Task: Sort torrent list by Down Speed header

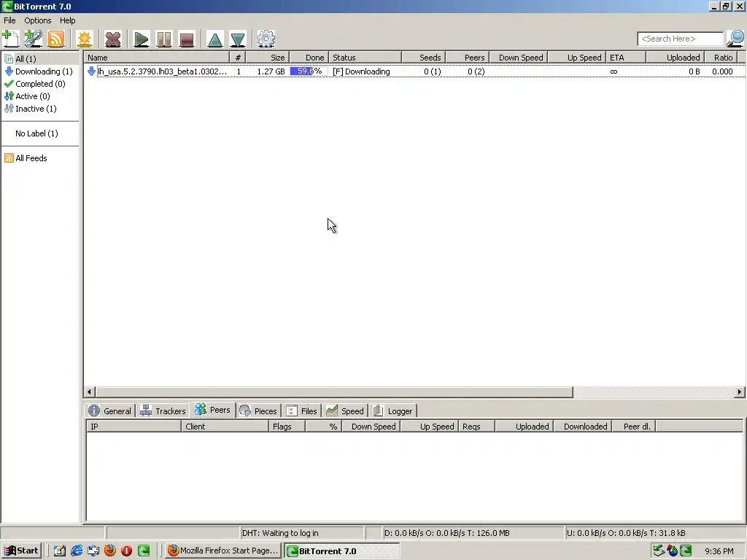Action: click(519, 58)
